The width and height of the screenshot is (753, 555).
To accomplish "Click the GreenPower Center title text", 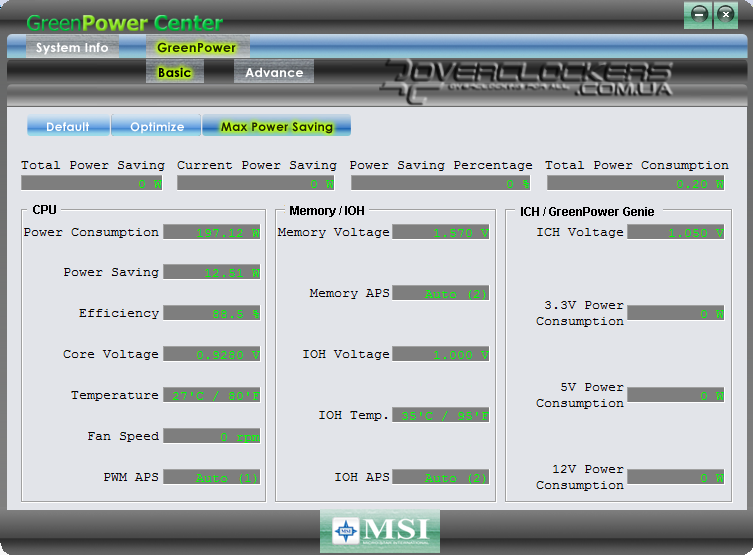I will click(x=124, y=23).
